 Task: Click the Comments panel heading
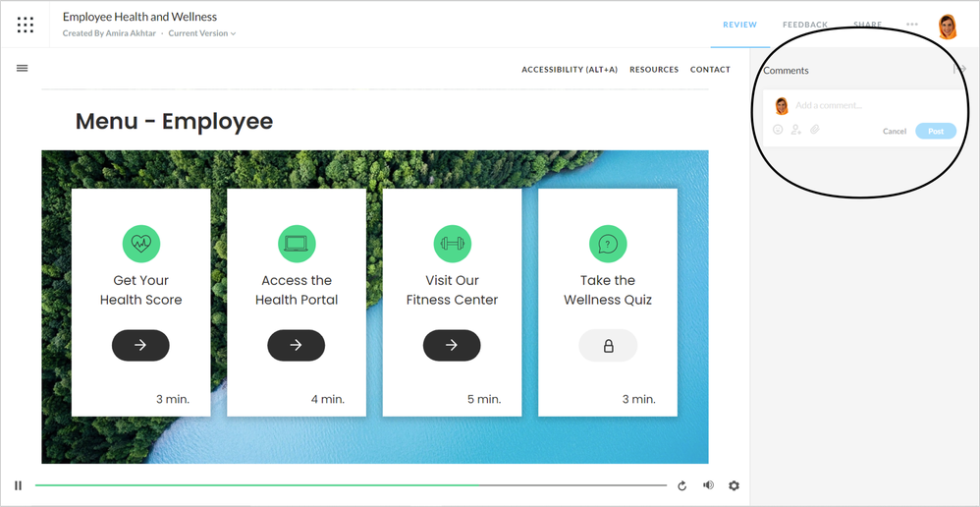pos(786,71)
